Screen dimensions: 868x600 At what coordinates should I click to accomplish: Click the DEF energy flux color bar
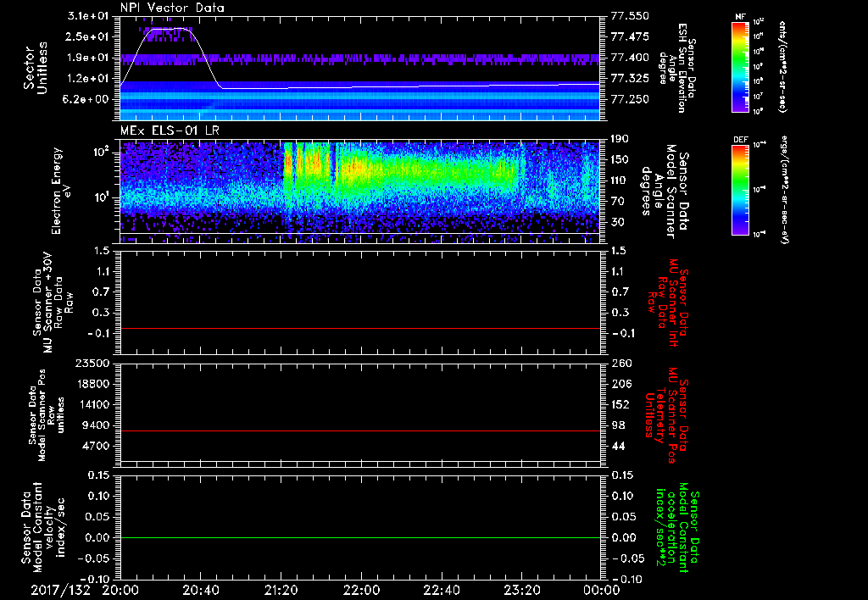[741, 190]
